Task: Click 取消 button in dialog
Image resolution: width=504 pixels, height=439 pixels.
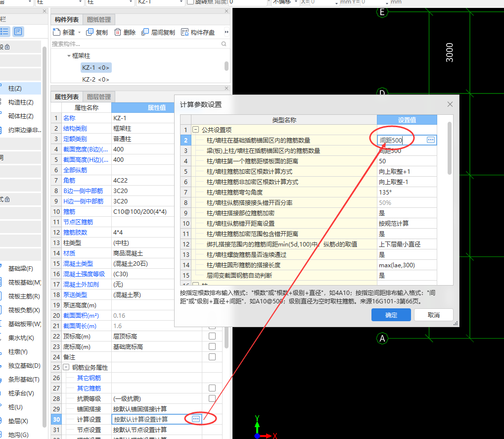Action: click(x=434, y=315)
